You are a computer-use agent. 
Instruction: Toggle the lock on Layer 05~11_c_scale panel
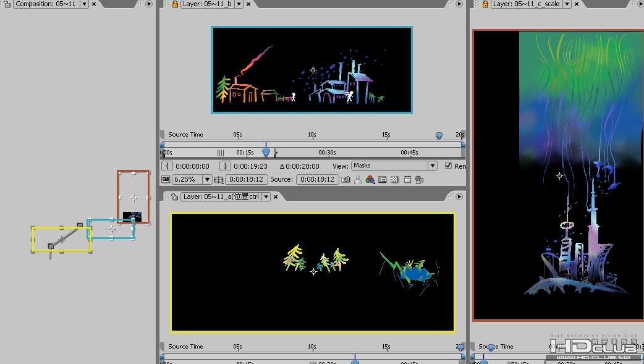pos(485,4)
